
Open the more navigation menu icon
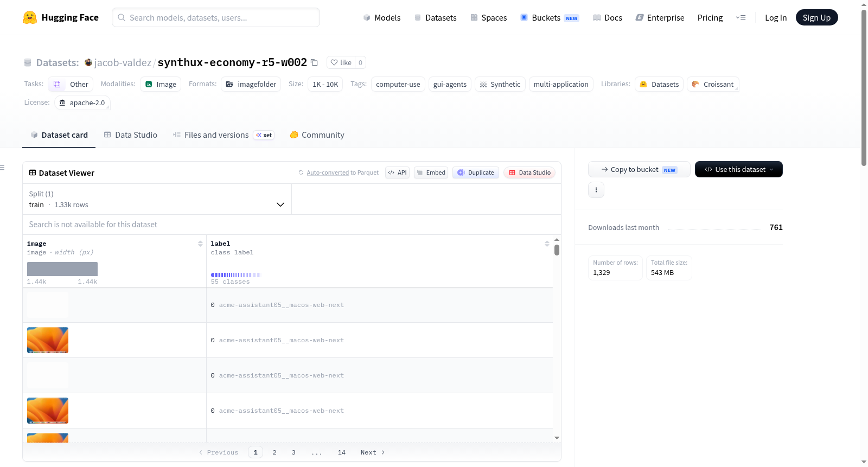click(741, 17)
